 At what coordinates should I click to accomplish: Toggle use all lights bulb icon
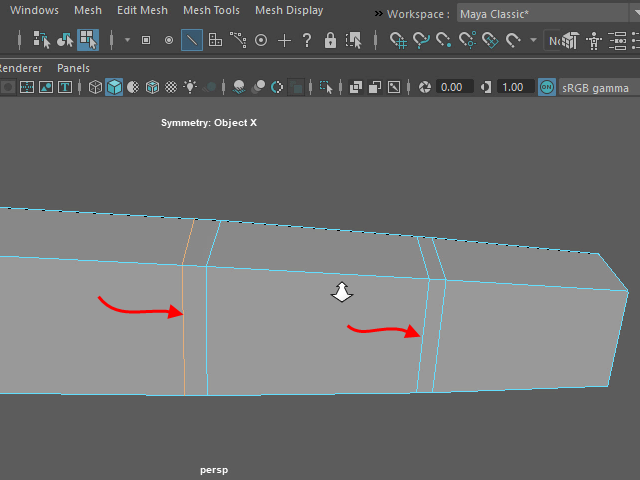click(x=190, y=87)
